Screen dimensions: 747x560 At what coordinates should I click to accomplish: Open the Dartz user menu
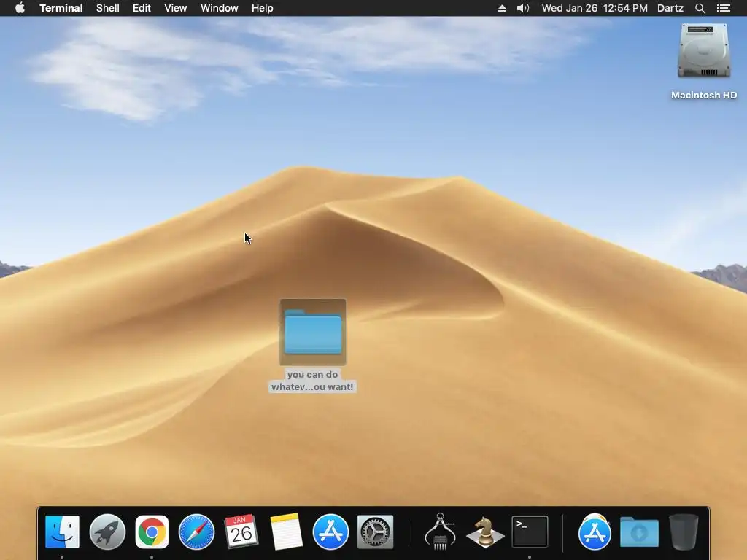click(670, 8)
